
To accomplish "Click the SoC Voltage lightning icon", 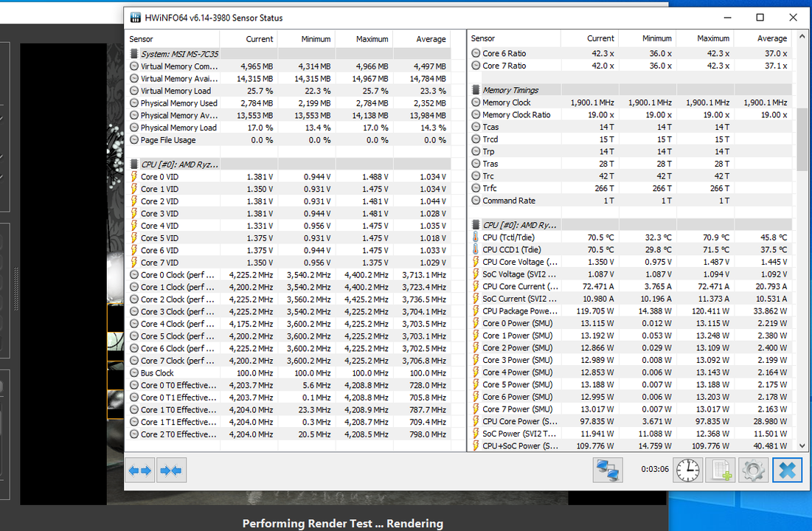I will click(476, 274).
